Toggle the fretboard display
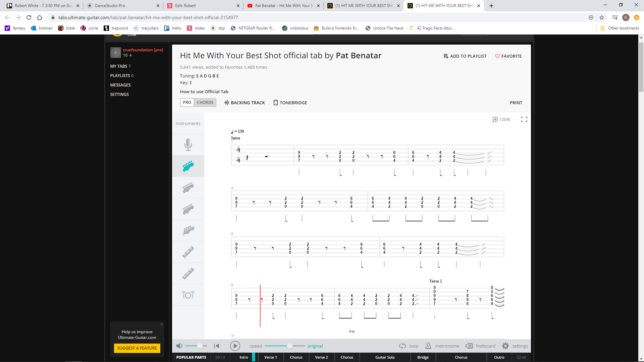 click(x=480, y=346)
